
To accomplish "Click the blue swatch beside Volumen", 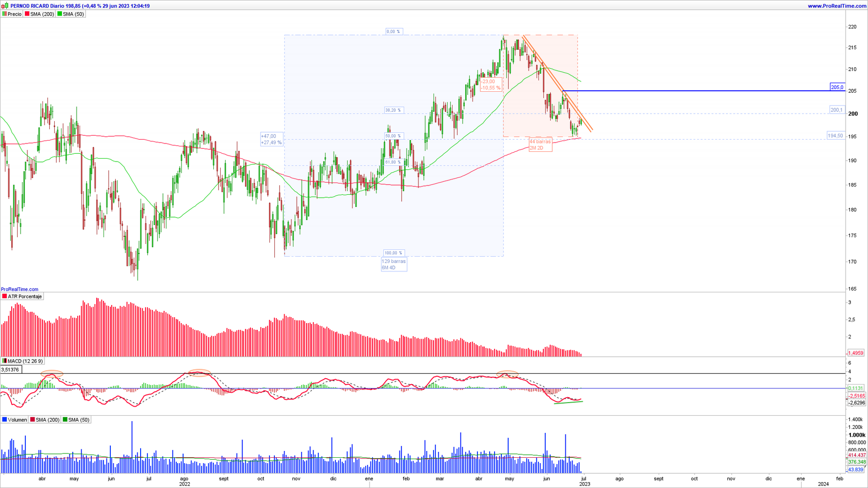I will [4, 420].
